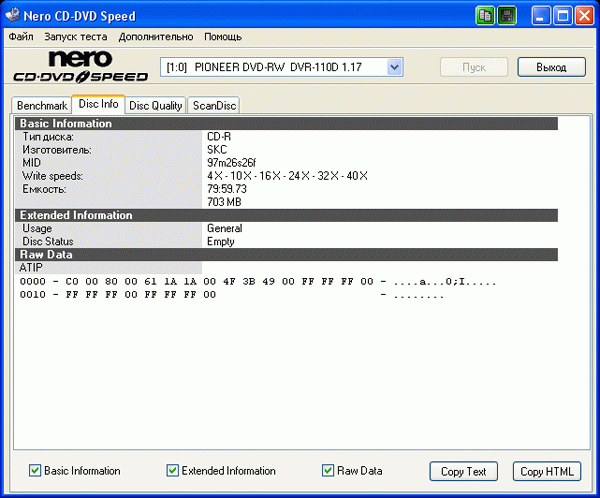Click the 703 MB capacity value
600x498 pixels.
tap(224, 202)
